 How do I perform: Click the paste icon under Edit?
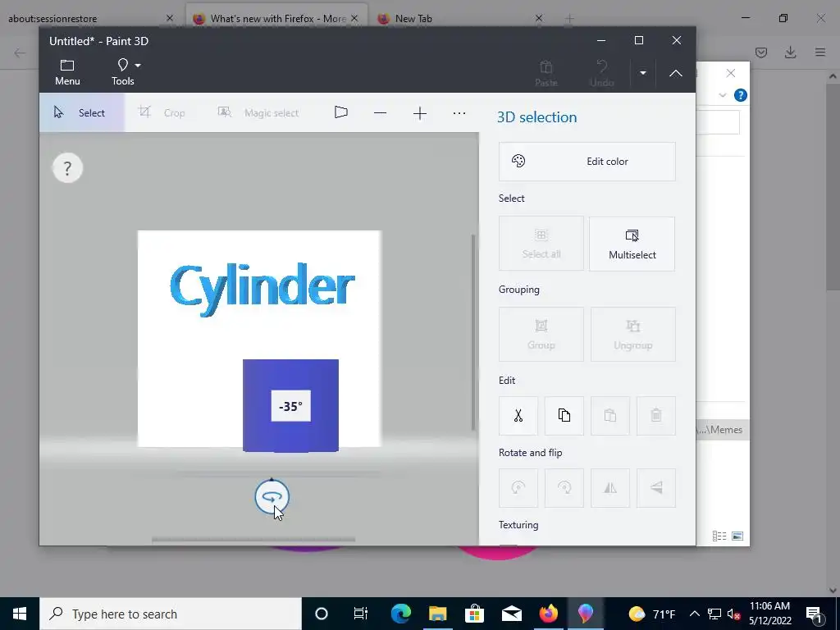pos(610,416)
